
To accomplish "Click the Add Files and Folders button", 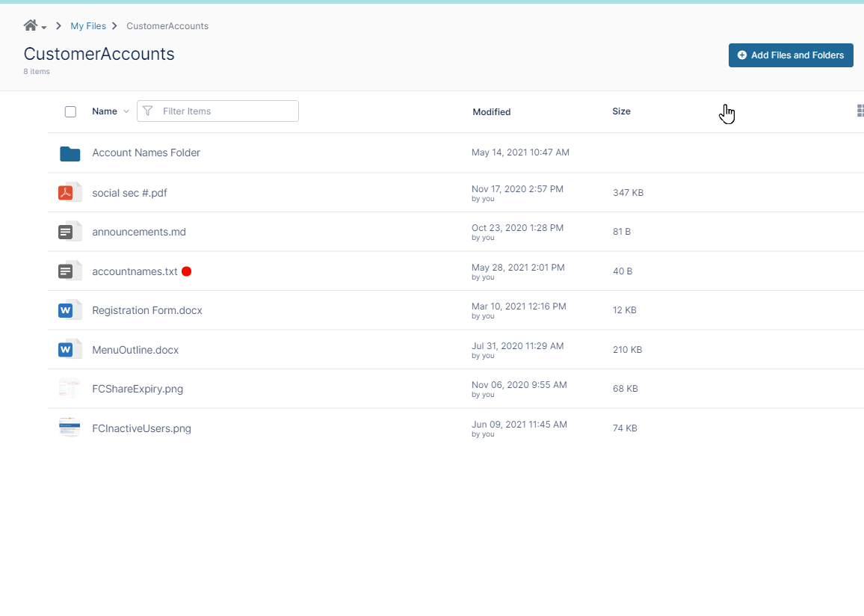I will coord(790,55).
